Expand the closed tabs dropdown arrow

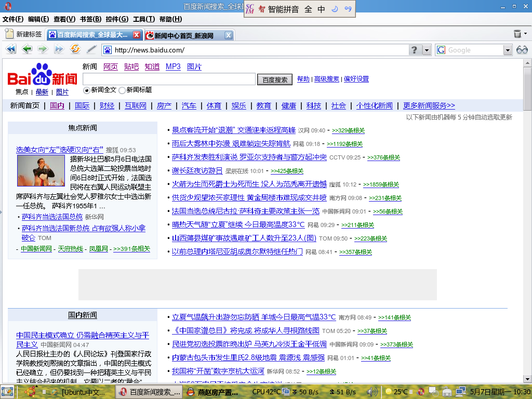526,34
